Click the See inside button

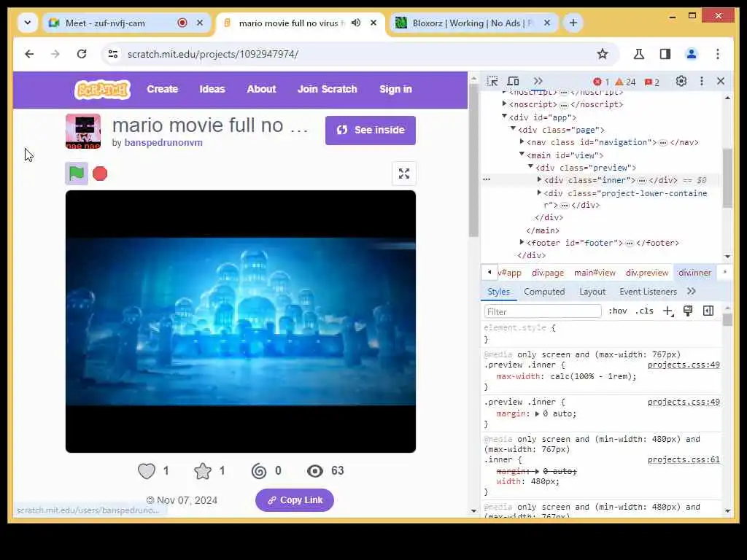pyautogui.click(x=371, y=131)
